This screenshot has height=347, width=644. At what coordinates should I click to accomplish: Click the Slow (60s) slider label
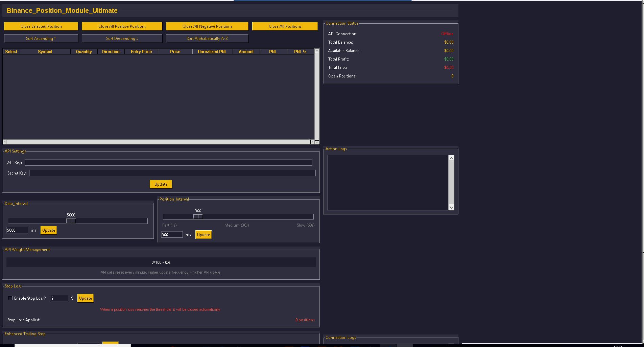(x=306, y=225)
